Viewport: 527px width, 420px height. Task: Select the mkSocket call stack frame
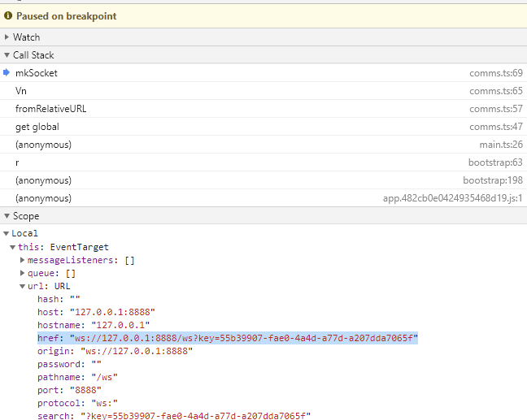263,73
